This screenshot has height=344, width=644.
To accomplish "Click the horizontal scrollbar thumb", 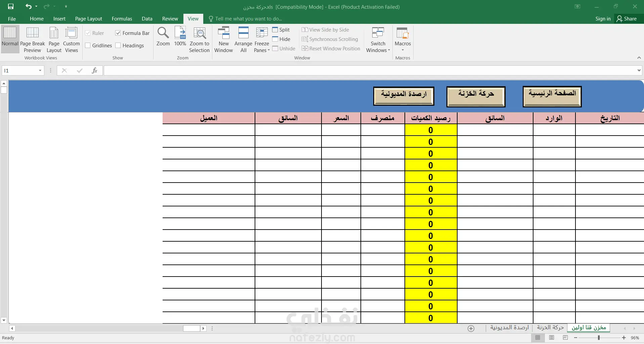I will (x=191, y=328).
